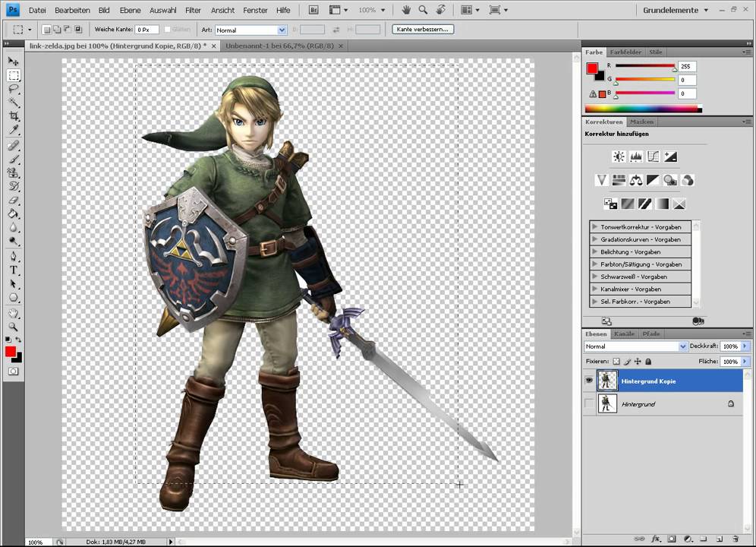Expand Belichtung - Vorgaben
The height and width of the screenshot is (547, 756).
point(595,251)
